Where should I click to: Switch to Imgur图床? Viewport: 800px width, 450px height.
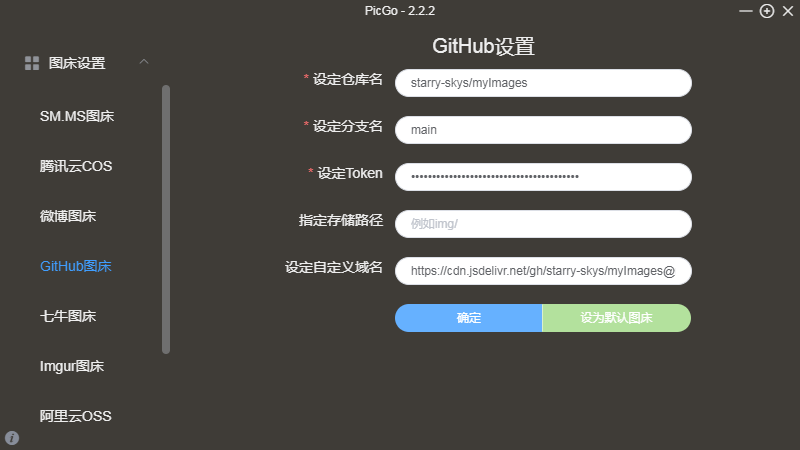tap(72, 366)
